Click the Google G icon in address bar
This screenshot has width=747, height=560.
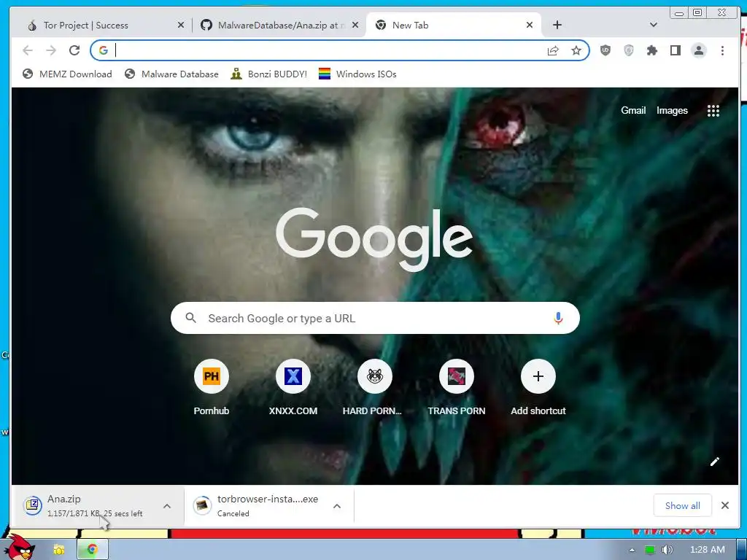coord(104,50)
